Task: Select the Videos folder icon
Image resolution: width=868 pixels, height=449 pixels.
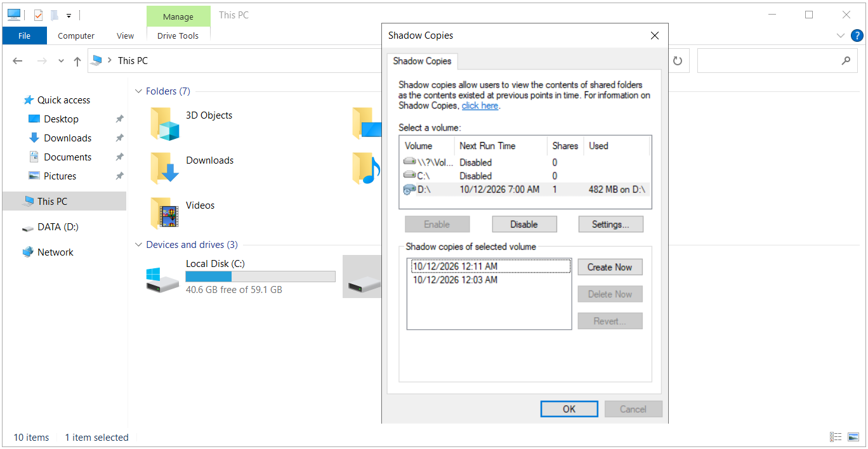Action: (x=165, y=213)
